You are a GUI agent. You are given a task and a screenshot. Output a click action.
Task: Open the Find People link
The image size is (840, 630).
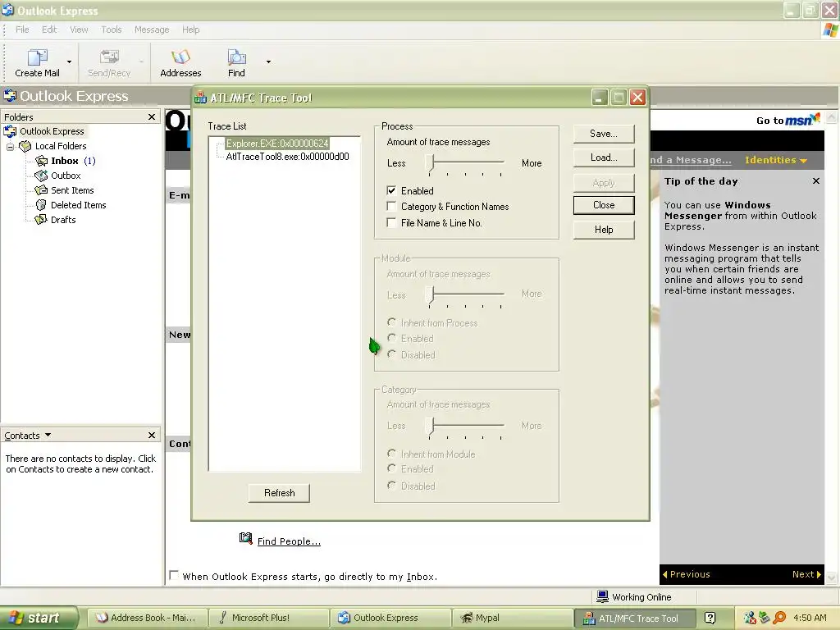(x=289, y=541)
